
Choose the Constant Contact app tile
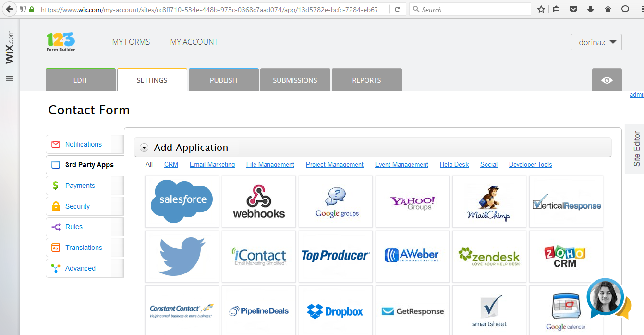coord(182,310)
